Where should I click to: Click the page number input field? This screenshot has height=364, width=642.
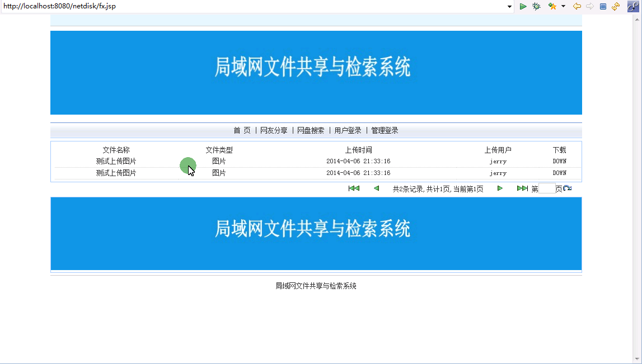[547, 188]
